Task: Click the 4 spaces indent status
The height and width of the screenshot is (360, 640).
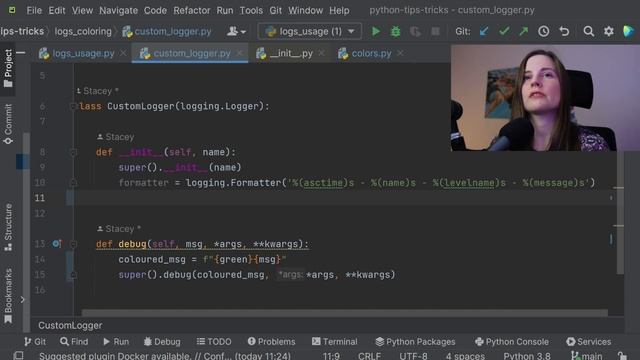Action: tap(465, 356)
